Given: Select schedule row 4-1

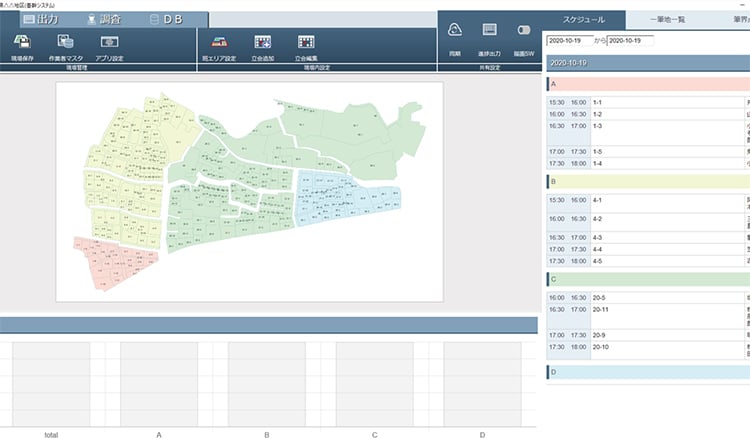Looking at the screenshot, I should (x=648, y=203).
